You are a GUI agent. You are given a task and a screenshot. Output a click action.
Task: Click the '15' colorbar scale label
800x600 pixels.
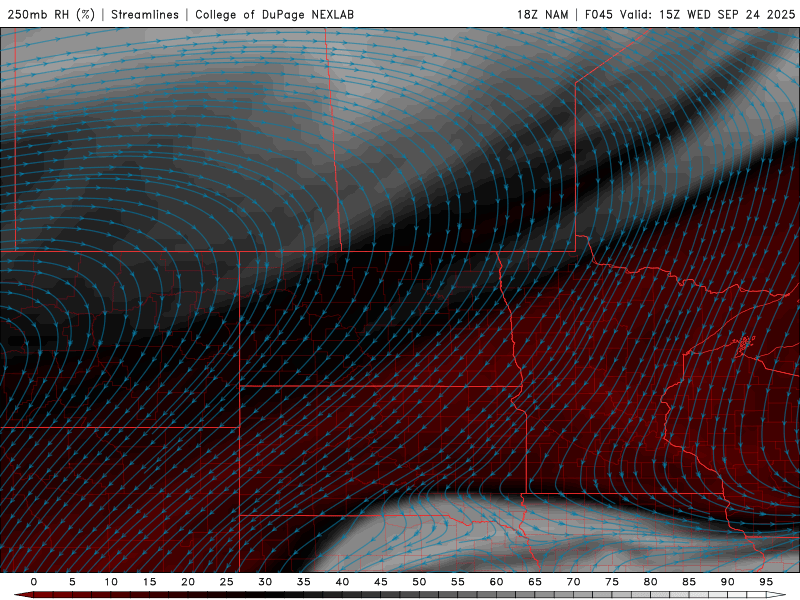pos(149,582)
